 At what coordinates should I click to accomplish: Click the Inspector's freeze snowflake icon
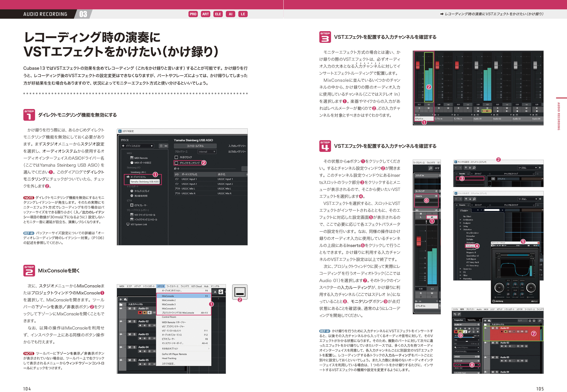coord(478,332)
